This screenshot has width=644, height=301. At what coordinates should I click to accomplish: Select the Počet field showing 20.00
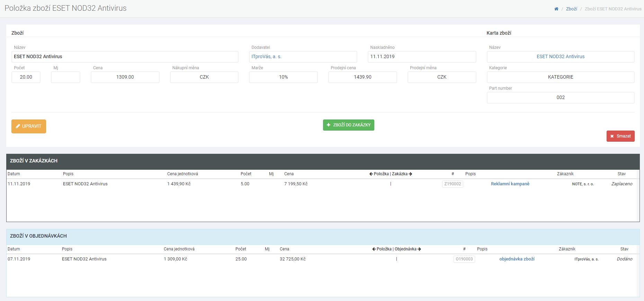26,77
